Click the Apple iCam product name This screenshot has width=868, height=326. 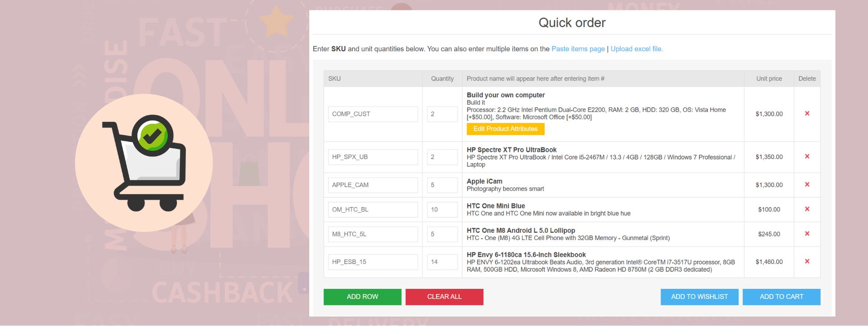484,181
